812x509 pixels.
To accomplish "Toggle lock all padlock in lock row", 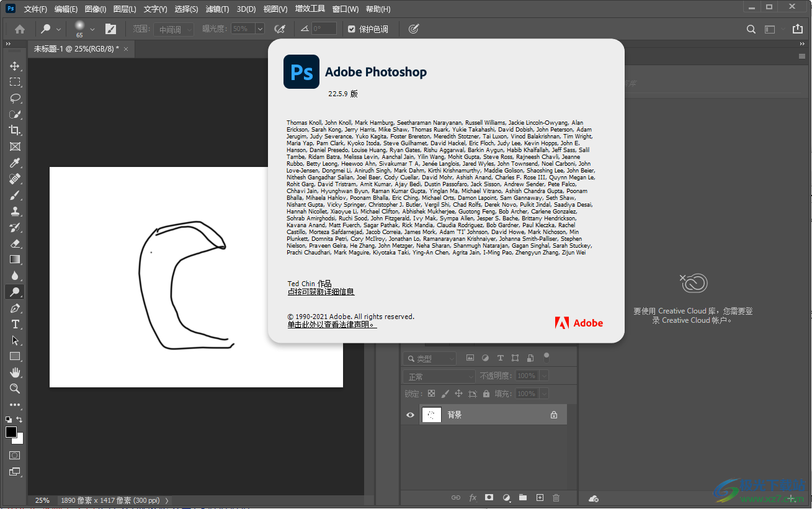I will tap(486, 394).
